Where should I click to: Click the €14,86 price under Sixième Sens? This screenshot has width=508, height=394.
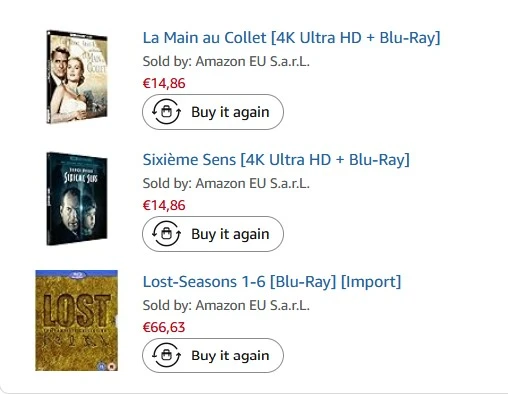point(164,205)
